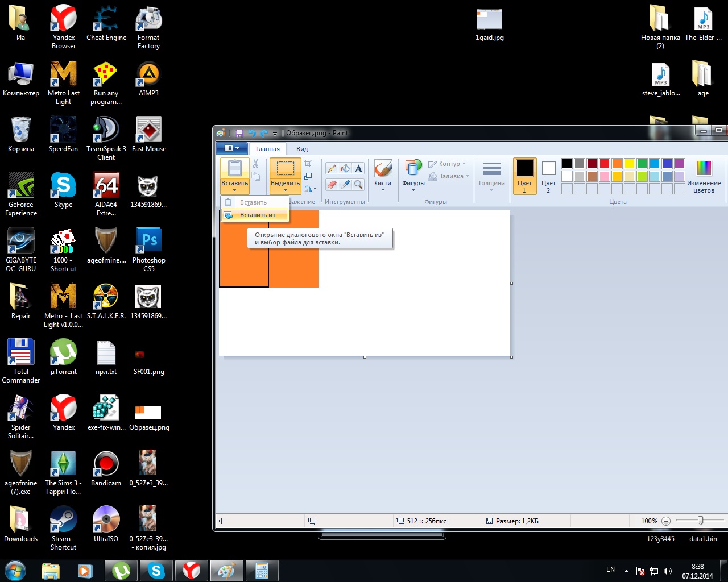Select the Text tool
Image resolution: width=728 pixels, height=582 pixels.
pyautogui.click(x=358, y=168)
